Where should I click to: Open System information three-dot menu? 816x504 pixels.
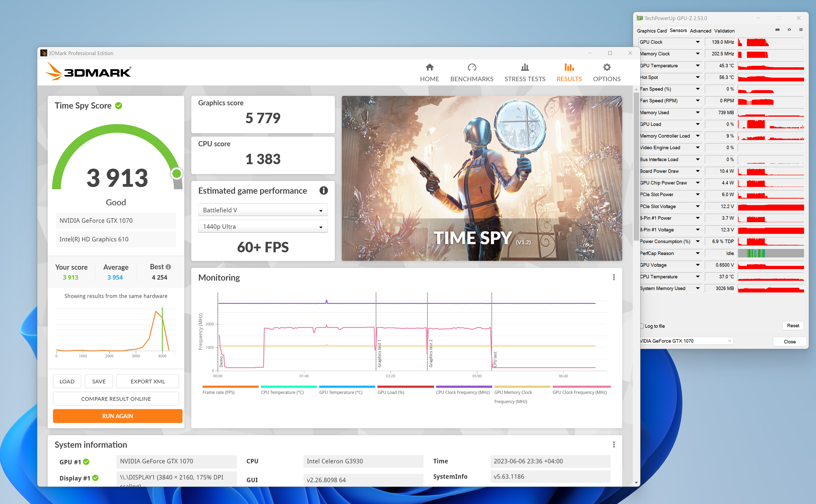(613, 445)
